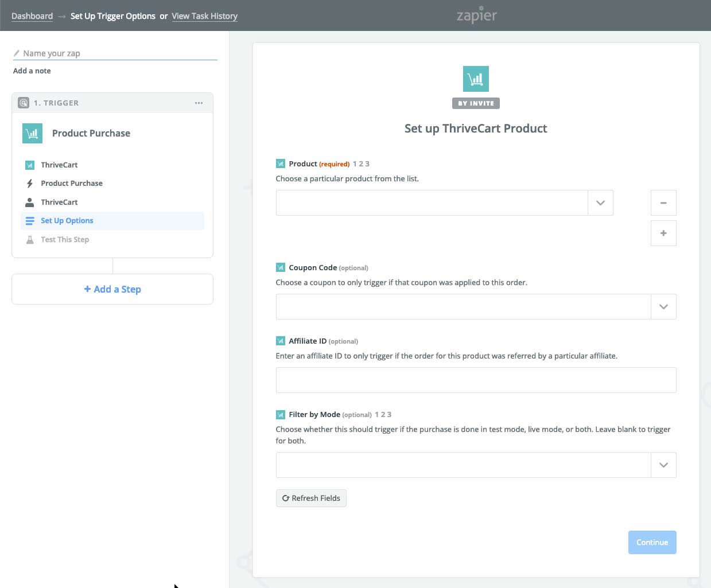Click the large ThriveCart logo above BY INVITE

coord(476,79)
